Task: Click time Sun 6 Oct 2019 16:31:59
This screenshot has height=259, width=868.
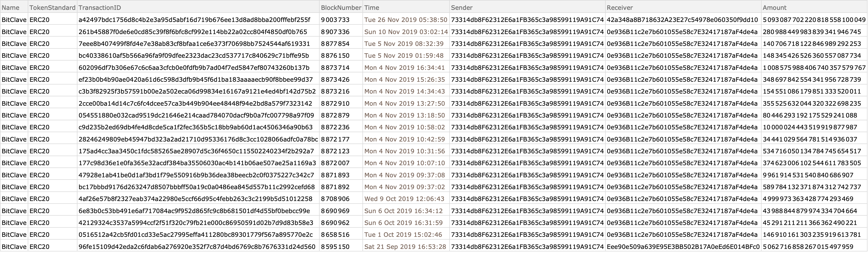Action: pos(403,223)
